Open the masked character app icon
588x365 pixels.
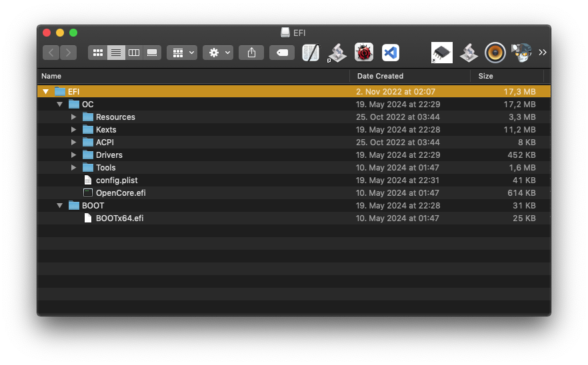pos(521,53)
